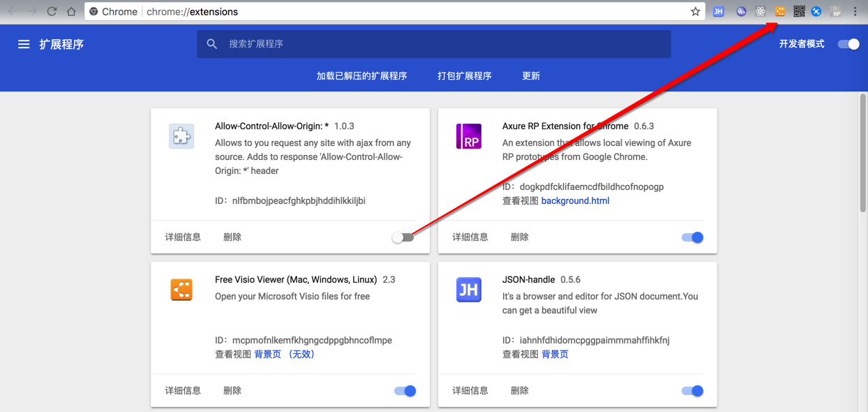
Task: Click the 开发者模式 label
Action: tap(802, 44)
